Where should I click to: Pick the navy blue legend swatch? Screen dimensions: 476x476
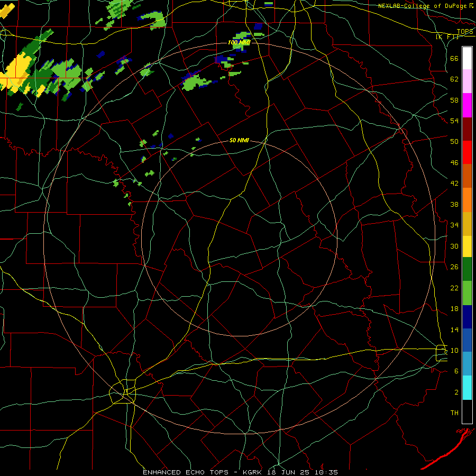click(x=467, y=317)
